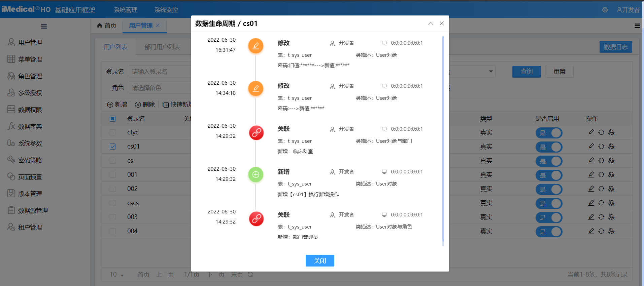Screen dimensions: 644x286
Task: Click refresh icon in pagination bar
Action: (250, 275)
